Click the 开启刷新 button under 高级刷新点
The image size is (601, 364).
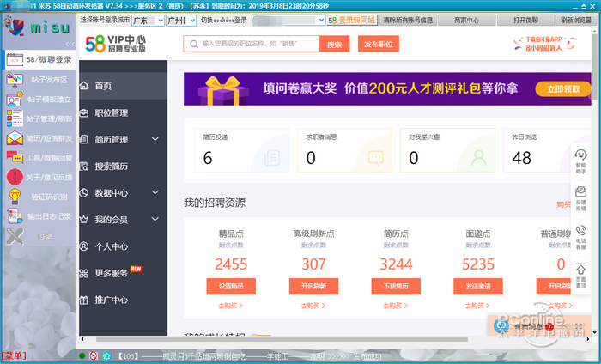click(x=313, y=286)
